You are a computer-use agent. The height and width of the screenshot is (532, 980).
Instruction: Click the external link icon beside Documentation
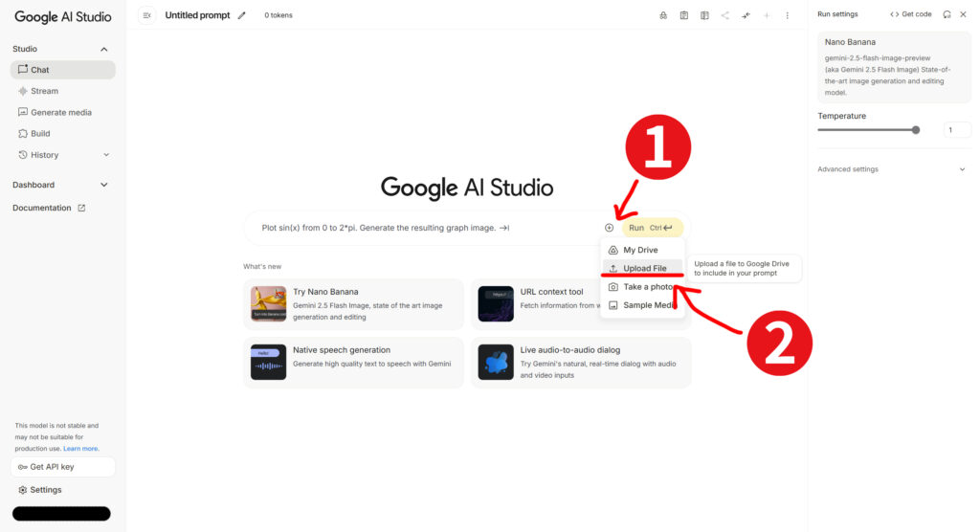81,208
